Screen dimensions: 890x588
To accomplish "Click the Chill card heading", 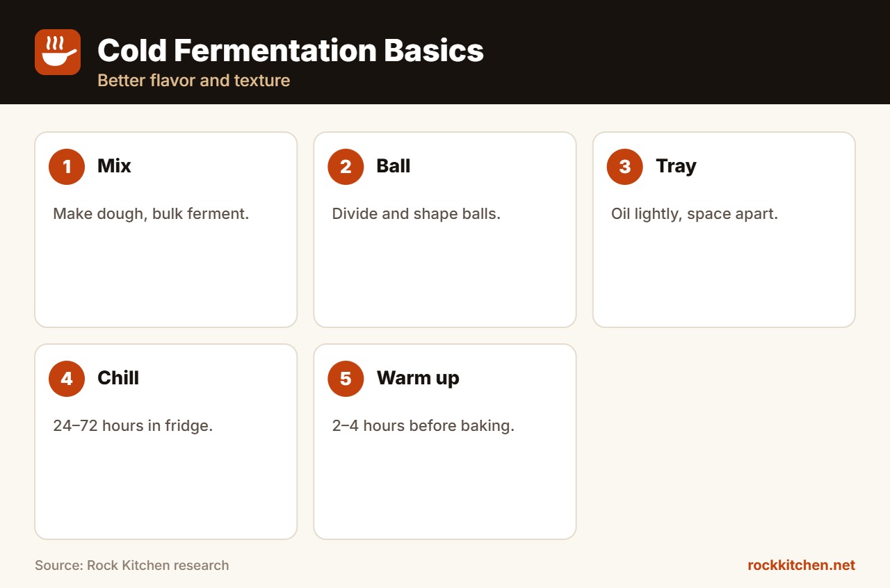I will 118,378.
